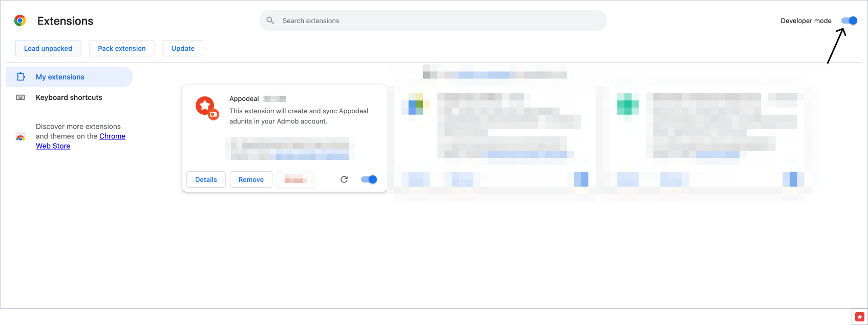Open Keyboard shortcuts page
The width and height of the screenshot is (868, 325).
click(69, 97)
